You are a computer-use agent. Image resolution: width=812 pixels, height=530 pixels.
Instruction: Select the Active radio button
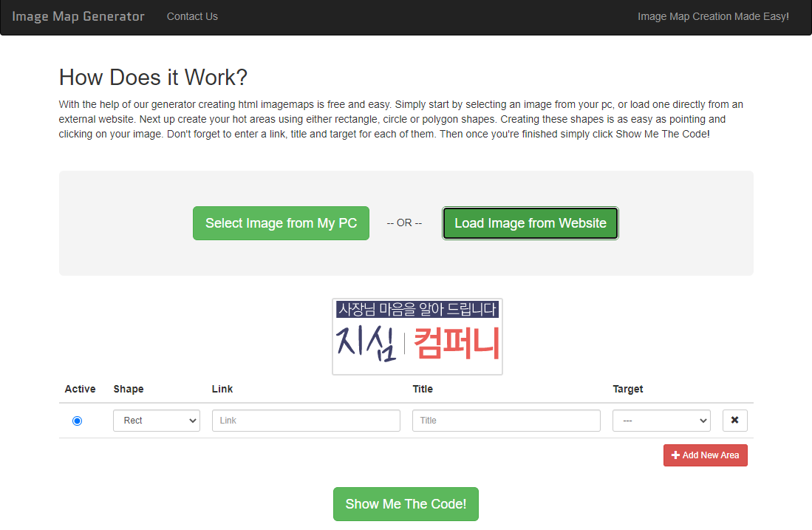click(x=77, y=421)
